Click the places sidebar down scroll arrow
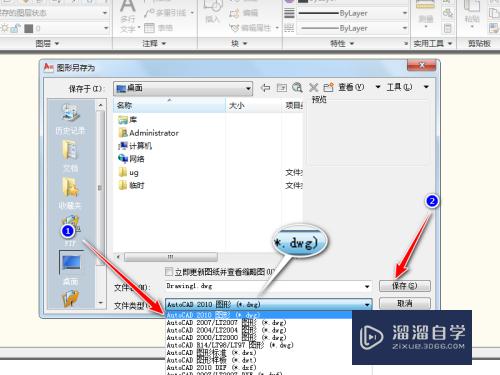 click(x=101, y=303)
